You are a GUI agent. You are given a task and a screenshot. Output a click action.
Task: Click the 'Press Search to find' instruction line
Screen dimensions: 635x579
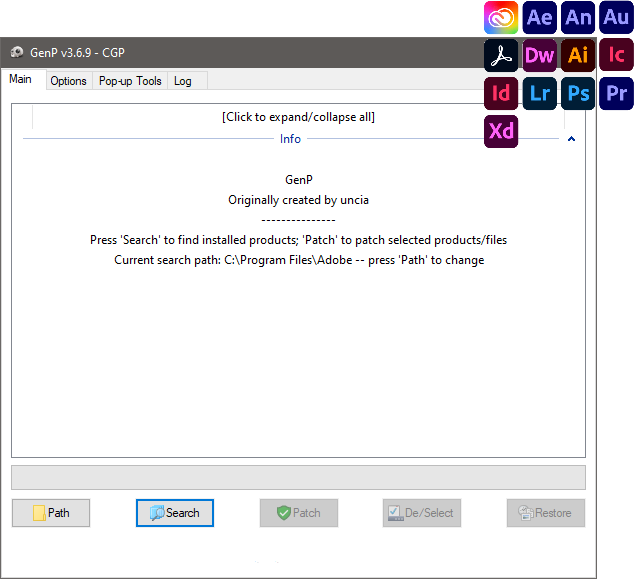[298, 240]
